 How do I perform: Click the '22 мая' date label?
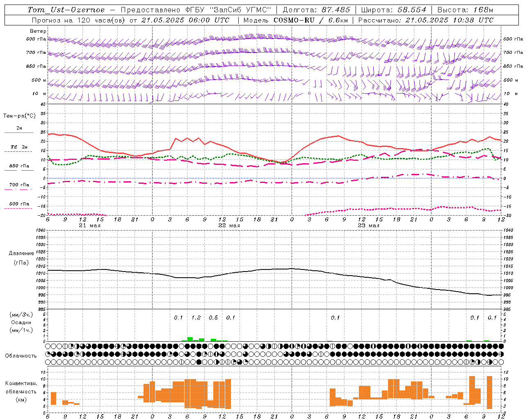[229, 226]
